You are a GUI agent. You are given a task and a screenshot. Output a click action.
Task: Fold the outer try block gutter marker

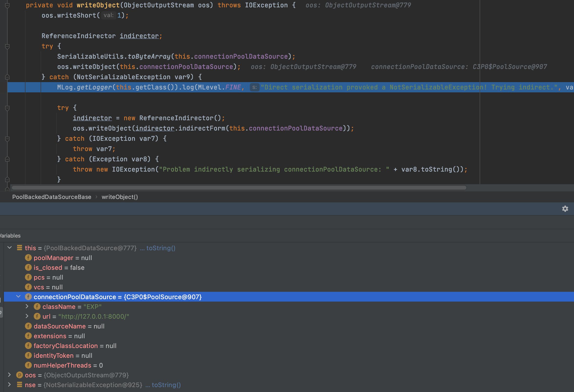click(x=7, y=46)
